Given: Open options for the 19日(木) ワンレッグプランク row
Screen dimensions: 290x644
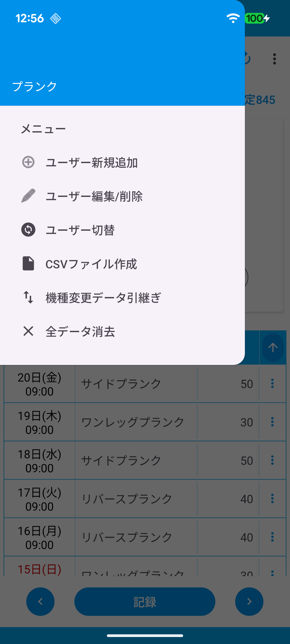Looking at the screenshot, I should click(x=272, y=422).
